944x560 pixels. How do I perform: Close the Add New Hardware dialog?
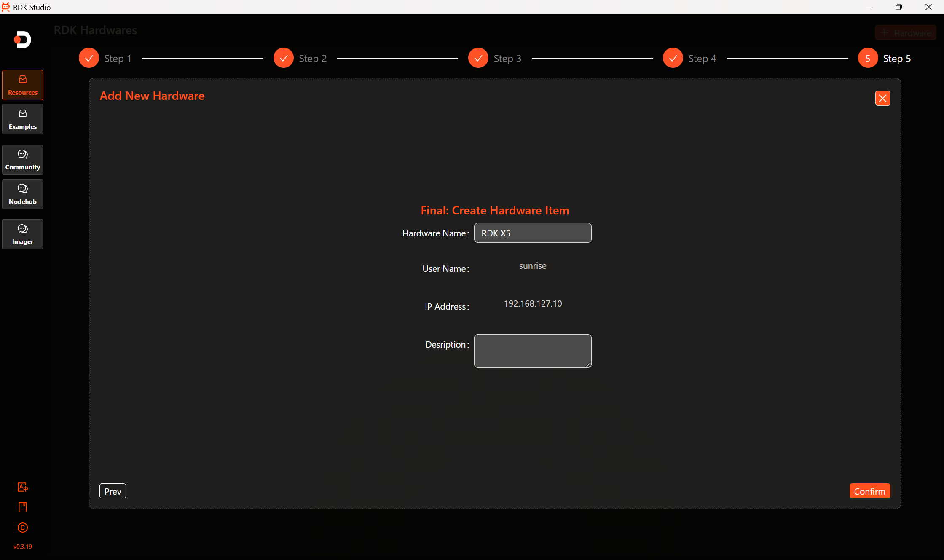point(883,98)
